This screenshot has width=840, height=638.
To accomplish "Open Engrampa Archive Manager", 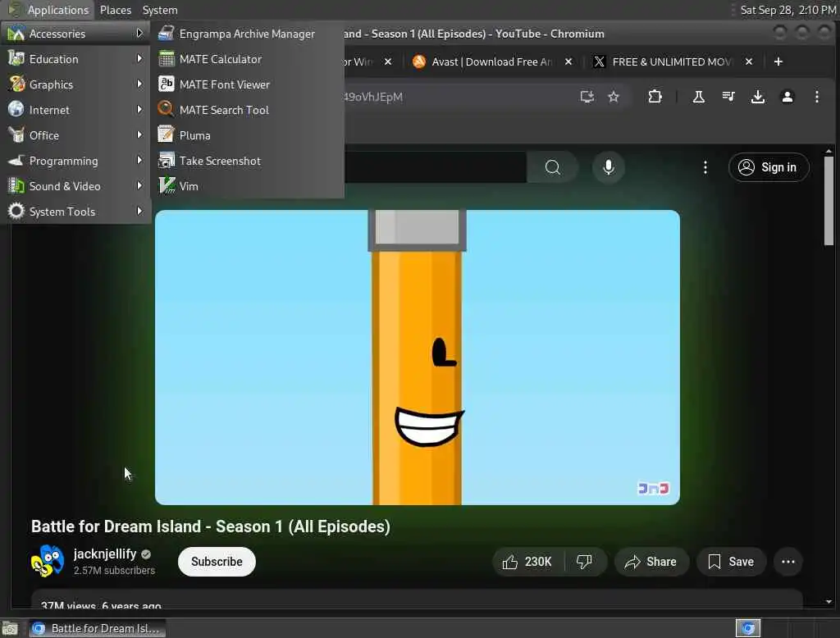I will click(x=247, y=34).
